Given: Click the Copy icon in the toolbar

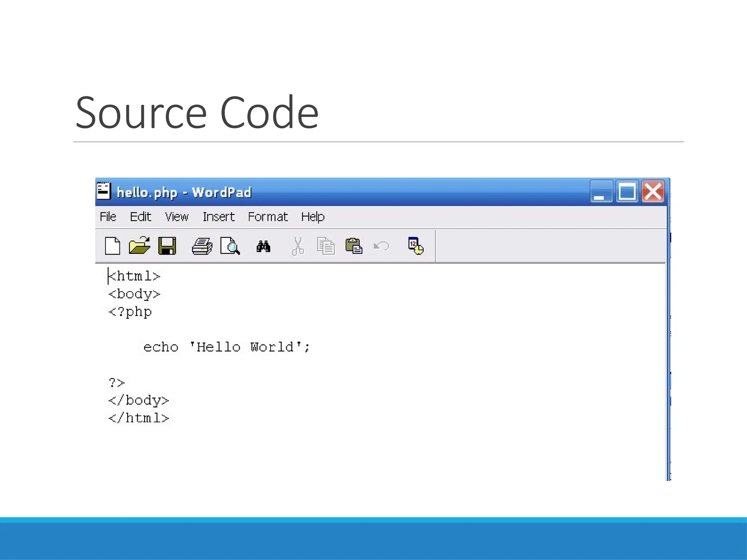Looking at the screenshot, I should [x=326, y=246].
